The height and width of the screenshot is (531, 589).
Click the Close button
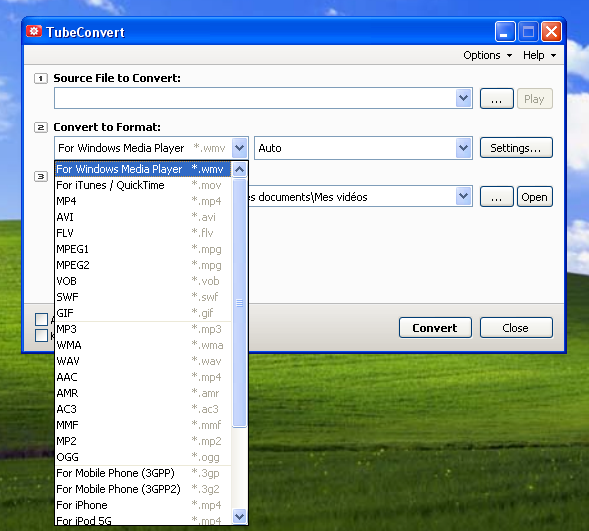pos(516,327)
